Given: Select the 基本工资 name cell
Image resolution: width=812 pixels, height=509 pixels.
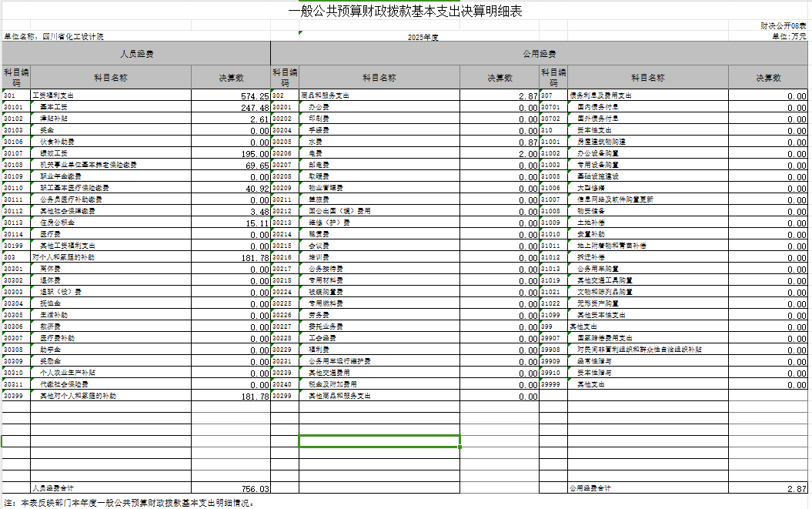Looking at the screenshot, I should 111,107.
